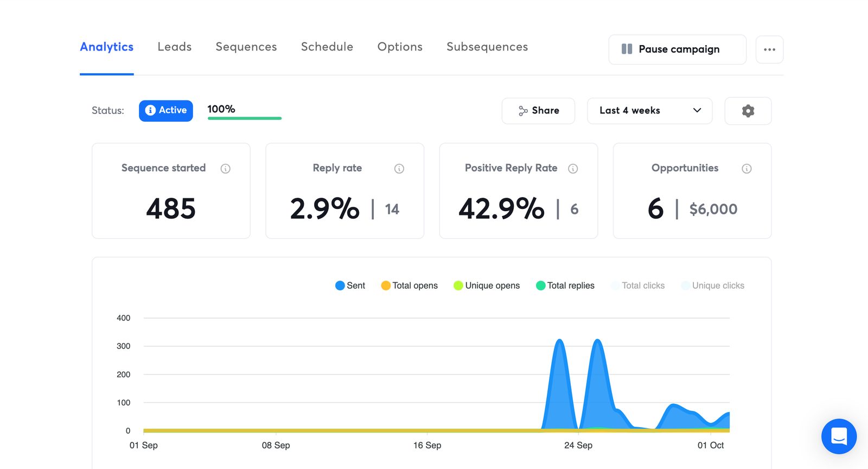Screen dimensions: 868x469
Task: Switch to the Subsequences tab
Action: (x=487, y=47)
